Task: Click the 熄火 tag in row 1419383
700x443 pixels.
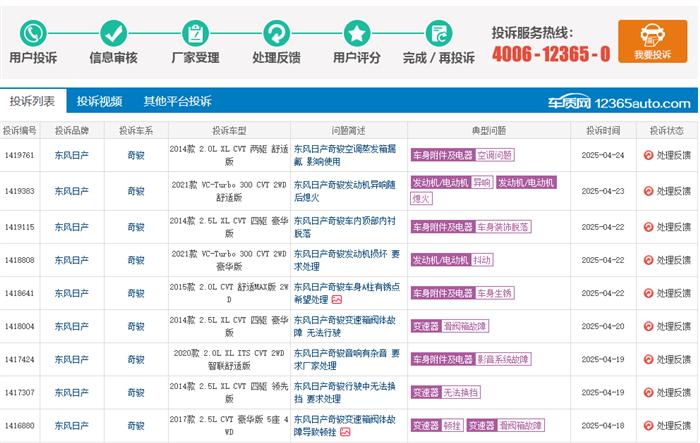Action: pyautogui.click(x=421, y=198)
